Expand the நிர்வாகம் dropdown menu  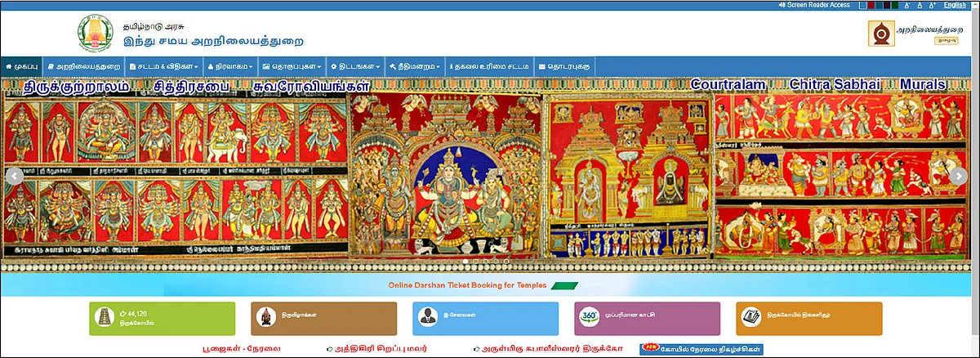click(x=231, y=65)
